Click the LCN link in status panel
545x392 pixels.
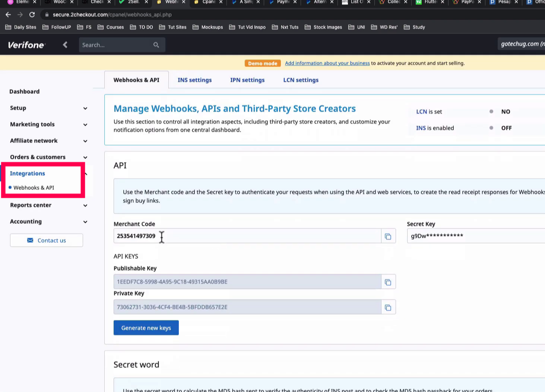tap(422, 112)
